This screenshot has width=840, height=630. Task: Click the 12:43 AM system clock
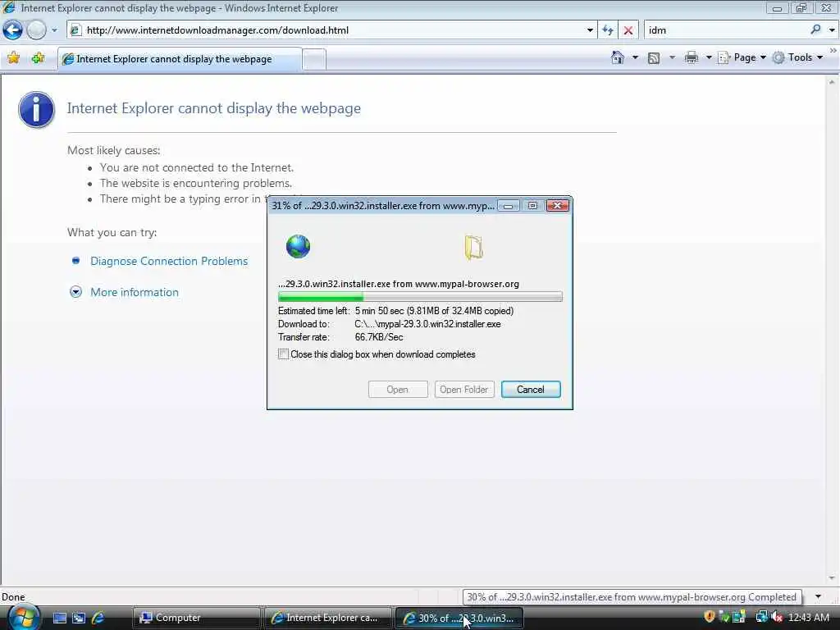(x=809, y=618)
